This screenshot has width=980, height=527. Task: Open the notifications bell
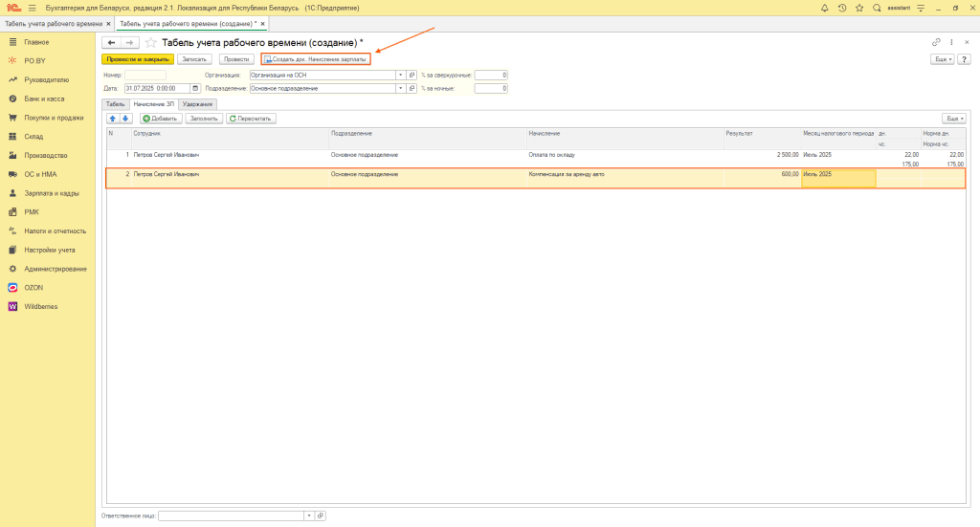(x=824, y=8)
